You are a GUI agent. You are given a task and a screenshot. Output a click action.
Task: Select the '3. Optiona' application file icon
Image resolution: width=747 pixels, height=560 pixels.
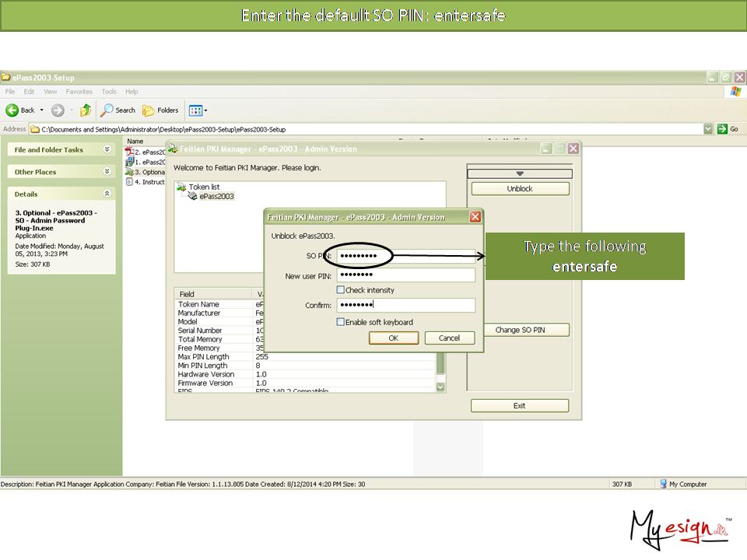pyautogui.click(x=130, y=172)
